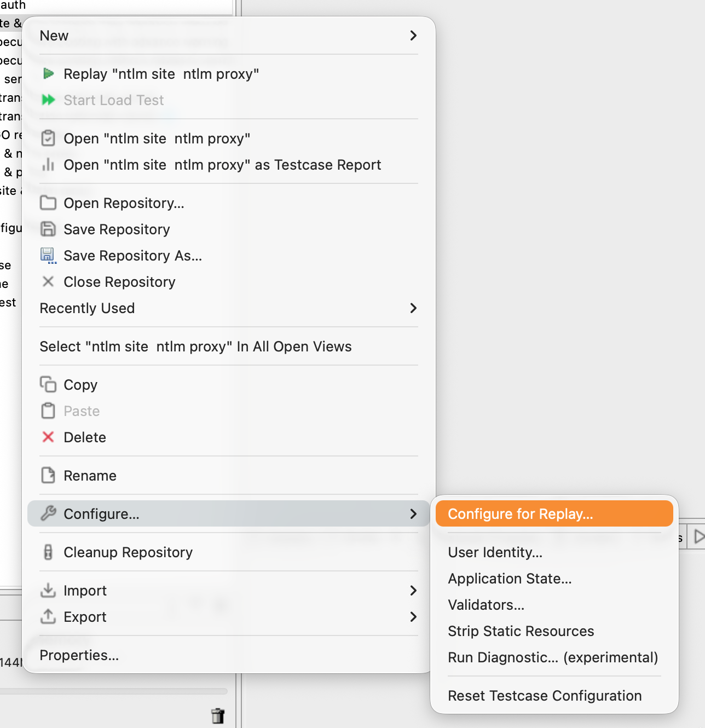Click the Start Load Test double-arrow icon
This screenshot has height=728, width=705.
tap(49, 100)
